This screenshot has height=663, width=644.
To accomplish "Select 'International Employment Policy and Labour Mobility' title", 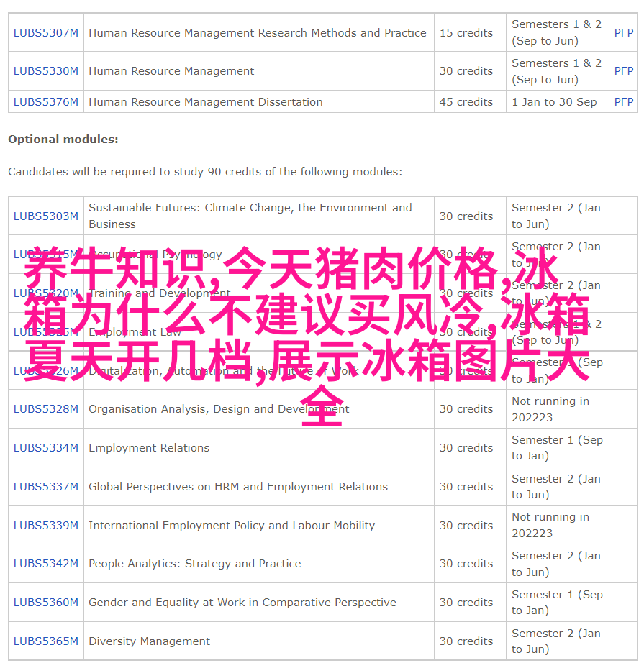I will (232, 525).
